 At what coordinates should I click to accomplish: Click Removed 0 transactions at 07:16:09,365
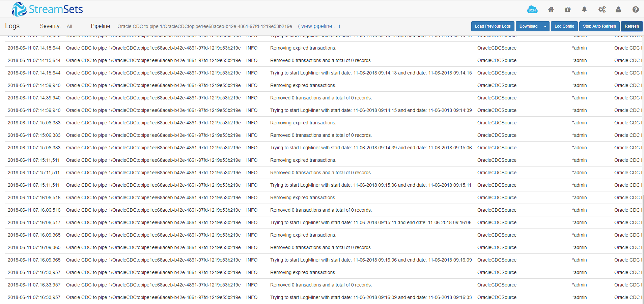click(321, 247)
